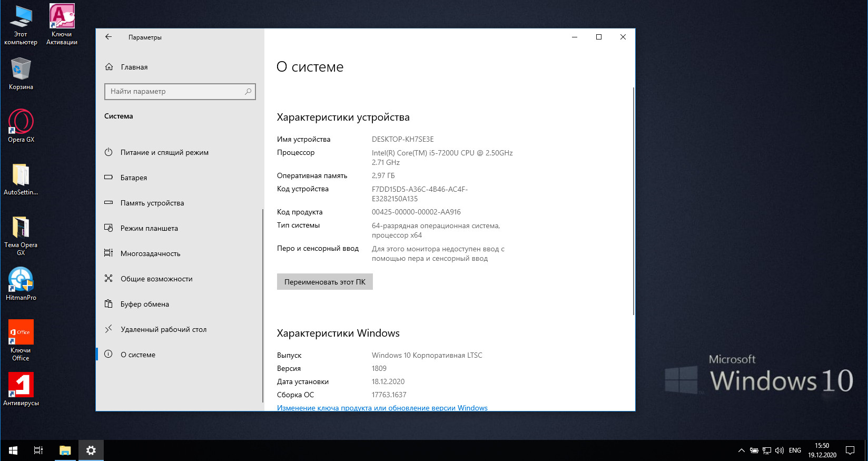The width and height of the screenshot is (868, 461).
Task: Minimize the Параметры window
Action: click(x=575, y=37)
